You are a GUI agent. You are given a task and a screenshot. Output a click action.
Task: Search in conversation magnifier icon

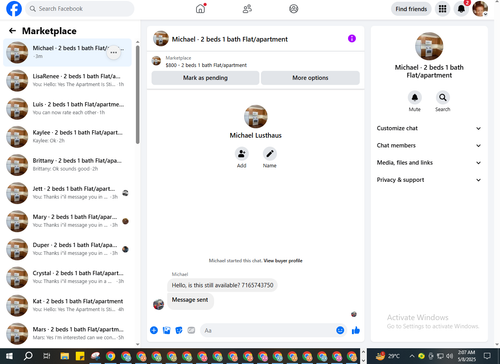pos(443,97)
